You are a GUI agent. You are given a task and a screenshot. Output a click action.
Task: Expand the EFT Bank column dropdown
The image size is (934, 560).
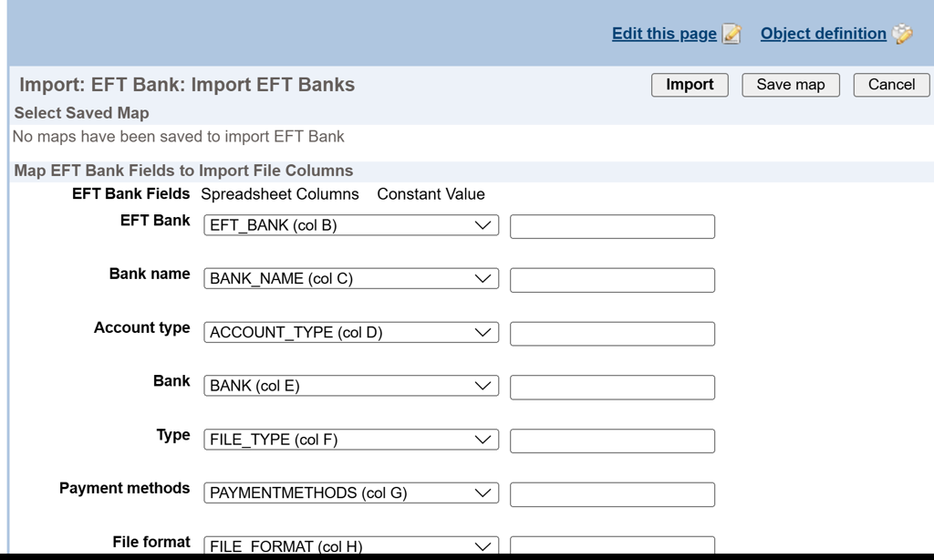point(351,226)
